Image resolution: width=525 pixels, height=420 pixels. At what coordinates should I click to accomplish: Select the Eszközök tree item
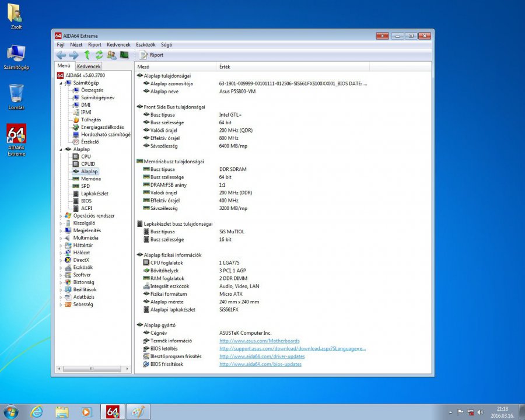pos(83,267)
